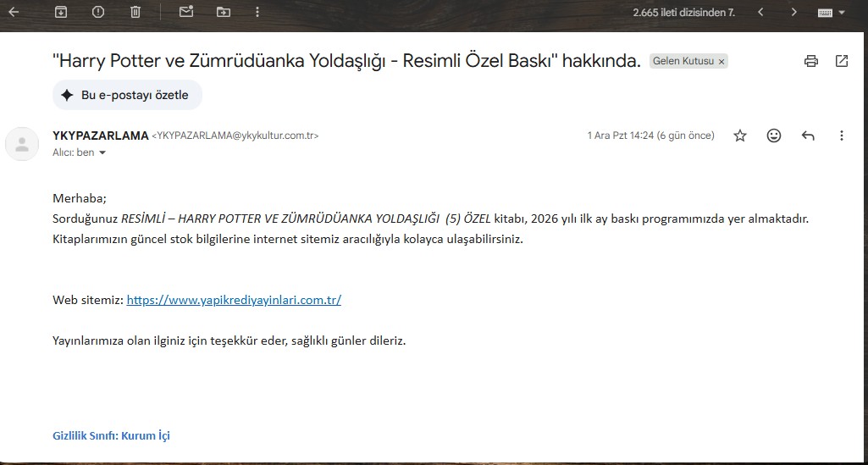Open the top toolbar's more options menu
This screenshot has width=868, height=465.
(257, 12)
